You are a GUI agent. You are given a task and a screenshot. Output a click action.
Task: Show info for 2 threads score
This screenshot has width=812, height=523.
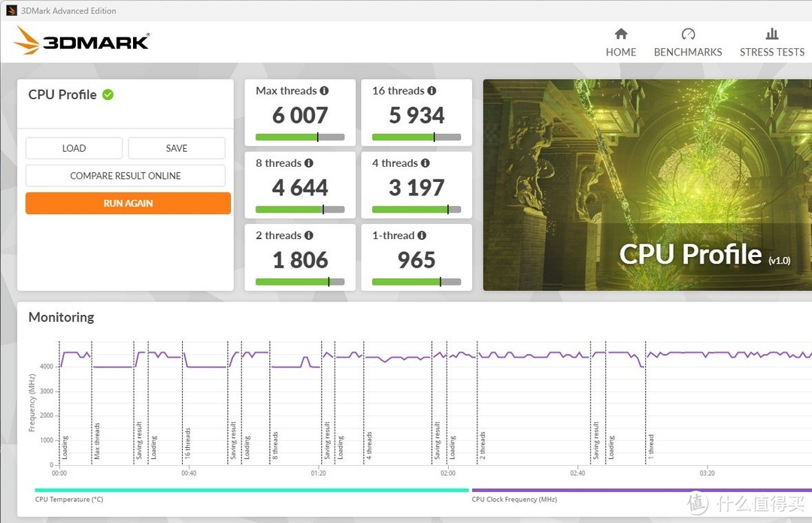pos(309,236)
